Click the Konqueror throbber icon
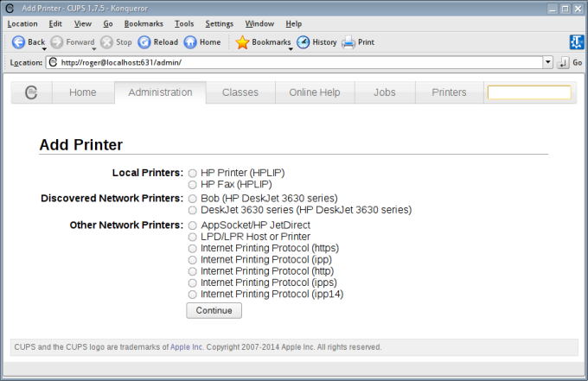The height and width of the screenshot is (381, 588). (577, 42)
